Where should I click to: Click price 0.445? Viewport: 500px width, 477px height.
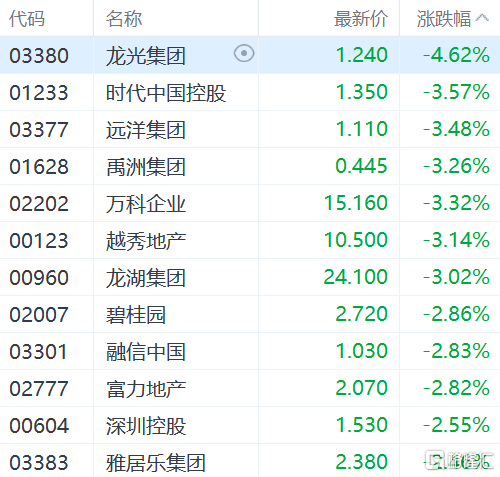(x=362, y=166)
